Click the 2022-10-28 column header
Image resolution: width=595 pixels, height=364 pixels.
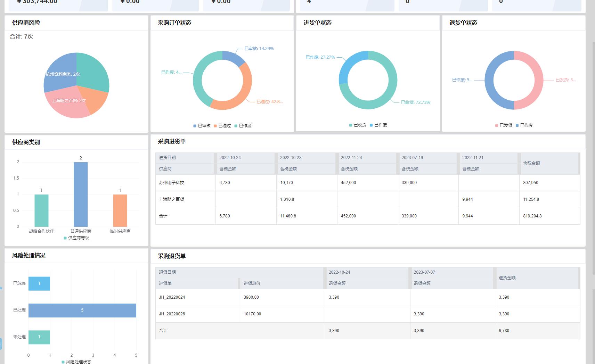[307, 158]
